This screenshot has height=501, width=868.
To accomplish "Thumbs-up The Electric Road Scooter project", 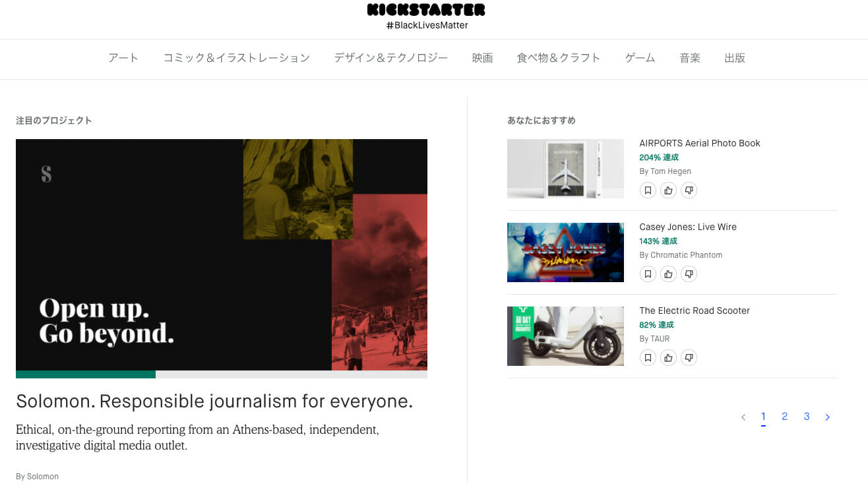I will pyautogui.click(x=668, y=358).
